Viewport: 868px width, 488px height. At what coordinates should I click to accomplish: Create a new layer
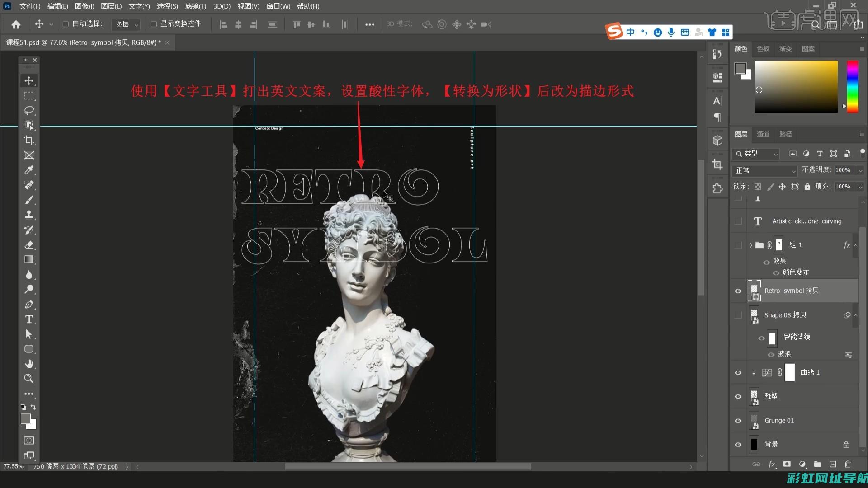click(x=833, y=464)
